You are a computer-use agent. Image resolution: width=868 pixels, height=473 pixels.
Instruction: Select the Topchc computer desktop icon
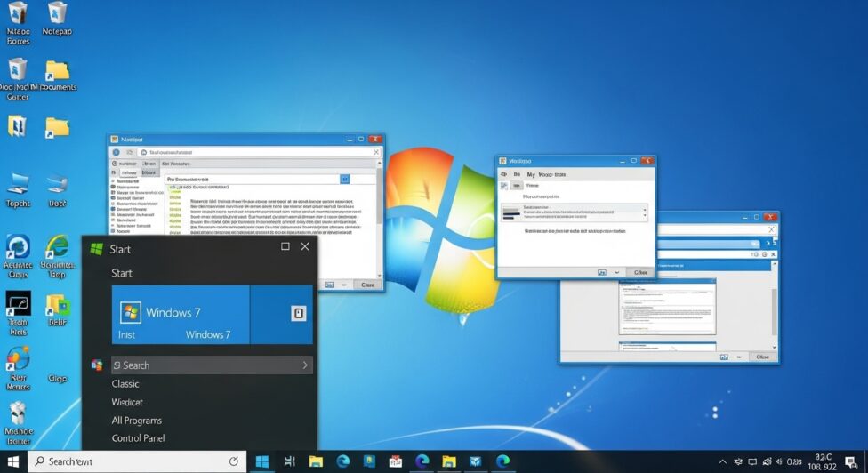pyautogui.click(x=18, y=189)
